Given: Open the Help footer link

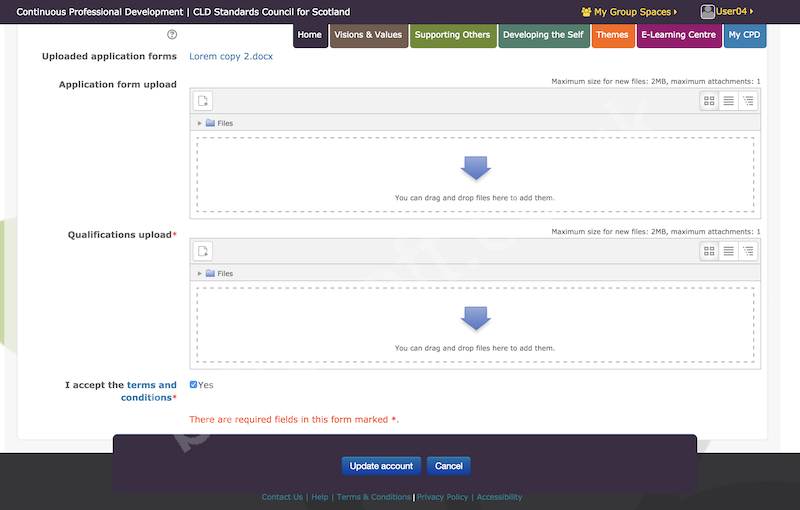Looking at the screenshot, I should (x=320, y=497).
